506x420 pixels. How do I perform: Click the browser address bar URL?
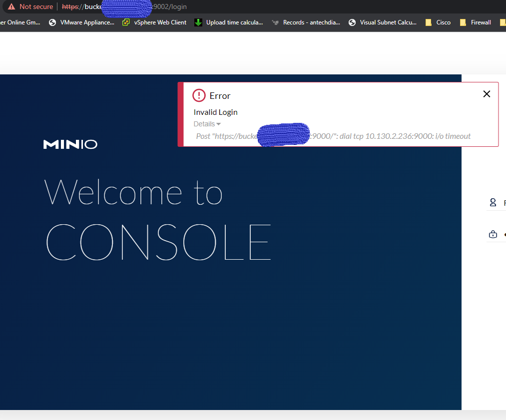(x=124, y=7)
